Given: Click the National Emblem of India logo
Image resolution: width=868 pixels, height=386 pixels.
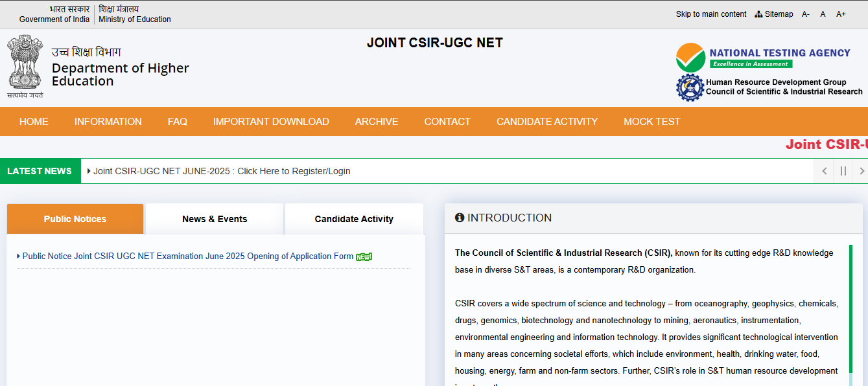Looking at the screenshot, I should (25, 66).
